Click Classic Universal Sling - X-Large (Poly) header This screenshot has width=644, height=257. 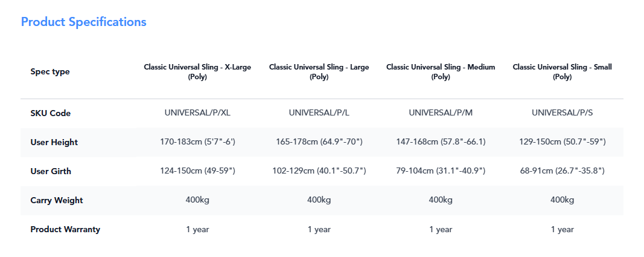coord(197,71)
